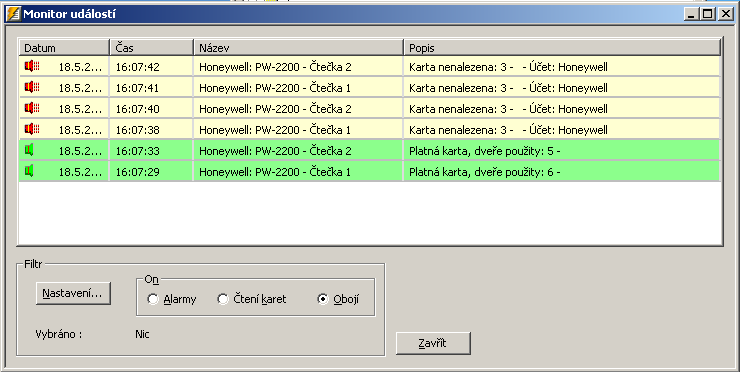Select time cell 16:07:33
Image resolution: width=740 pixels, height=374 pixels.
pos(138,151)
